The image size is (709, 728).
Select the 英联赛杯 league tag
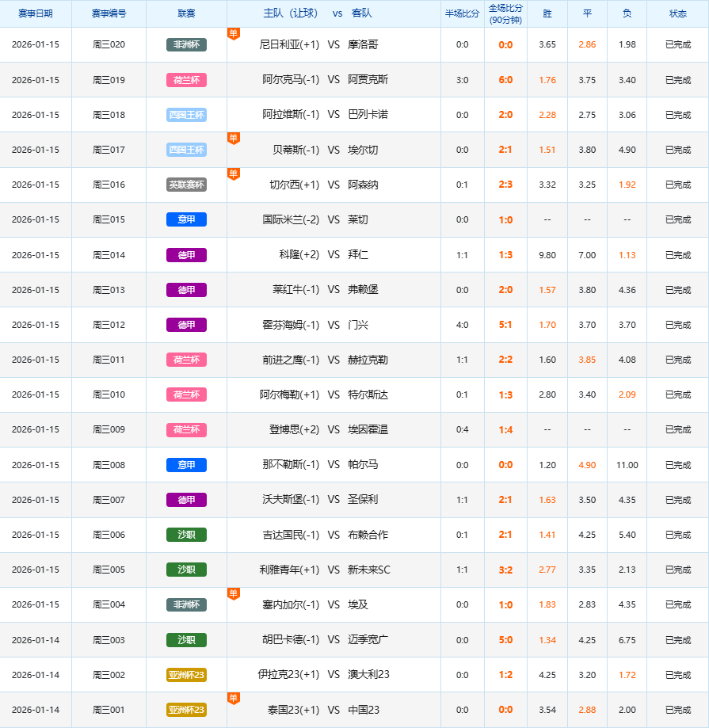click(x=186, y=185)
